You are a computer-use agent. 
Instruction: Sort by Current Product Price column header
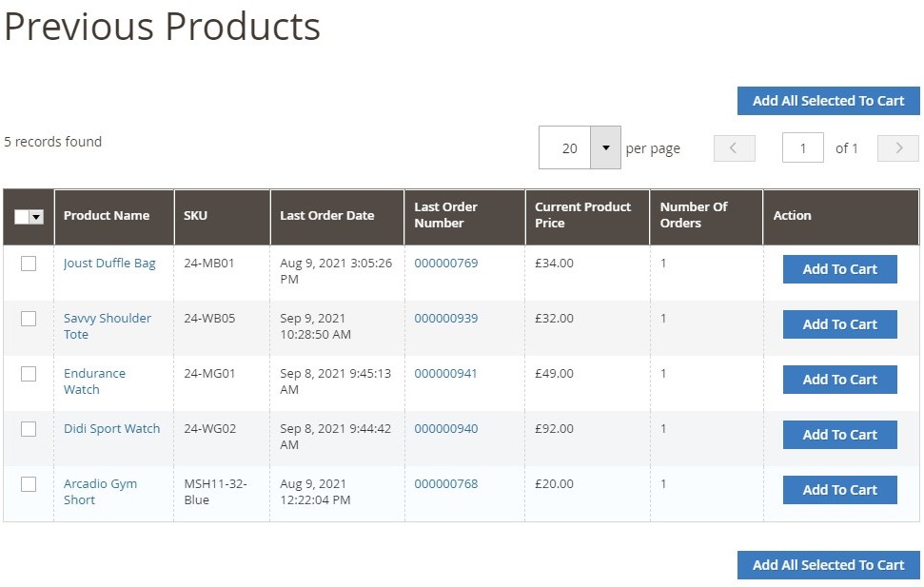pos(582,215)
